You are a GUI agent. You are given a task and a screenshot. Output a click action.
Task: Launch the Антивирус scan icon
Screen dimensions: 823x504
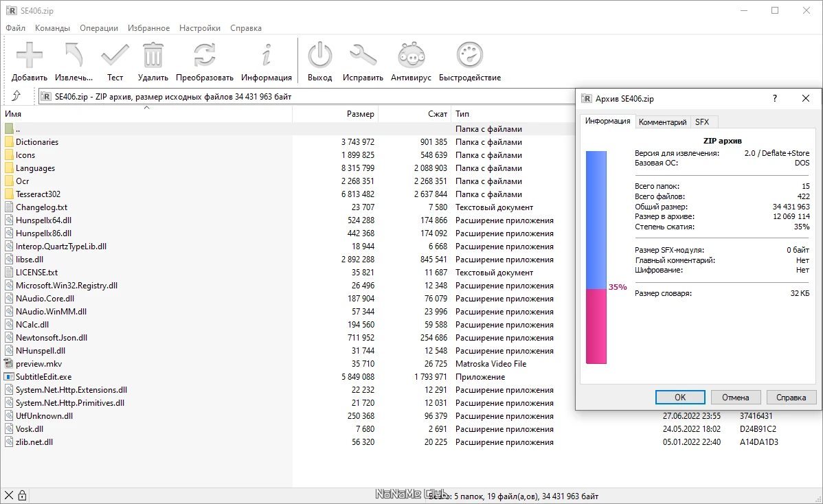tap(411, 56)
